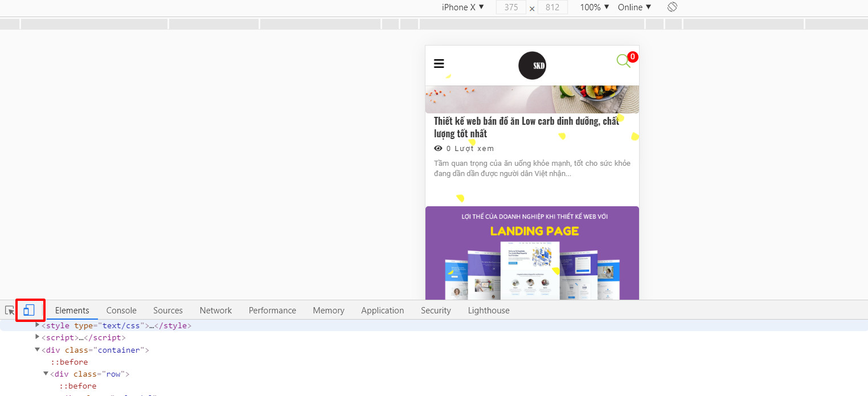Open the article titled "Thiết kế web bán đồ ăn Low carb"
Image resolution: width=868 pixels, height=396 pixels.
(x=526, y=127)
